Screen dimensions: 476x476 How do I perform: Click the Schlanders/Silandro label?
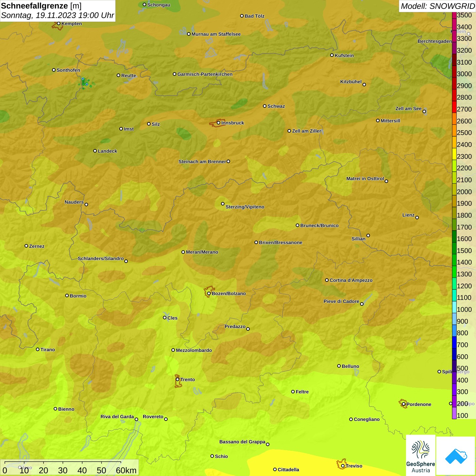(101, 258)
